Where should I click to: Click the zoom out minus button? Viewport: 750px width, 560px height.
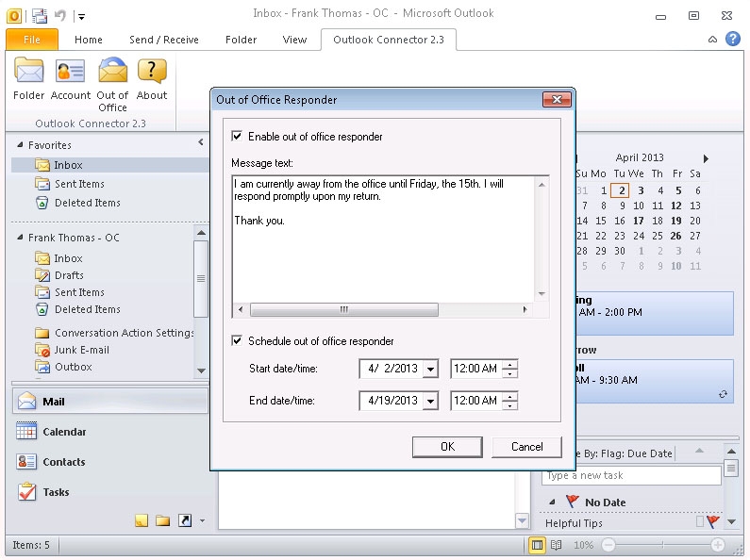click(608, 545)
